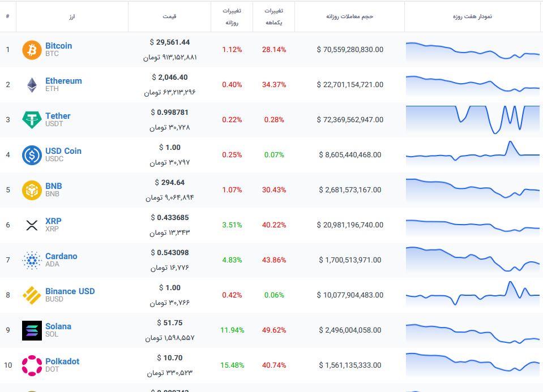Image resolution: width=543 pixels, height=392 pixels.
Task: Click Bitcoin volume $ 70,559,280,830.00
Action: coord(350,49)
